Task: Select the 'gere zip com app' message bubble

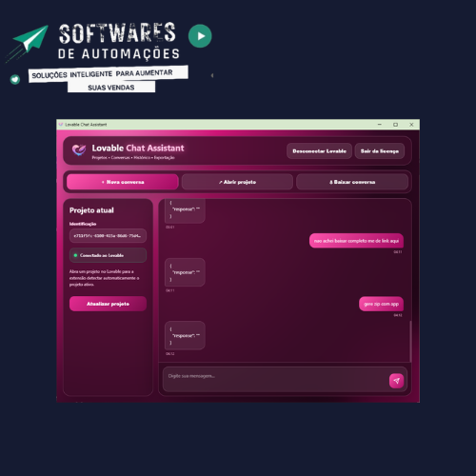Action: (381, 304)
